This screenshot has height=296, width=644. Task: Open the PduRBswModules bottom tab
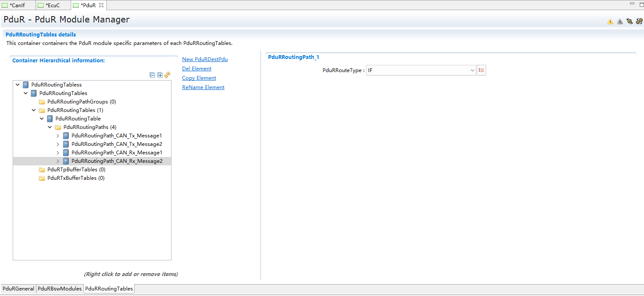click(x=60, y=289)
